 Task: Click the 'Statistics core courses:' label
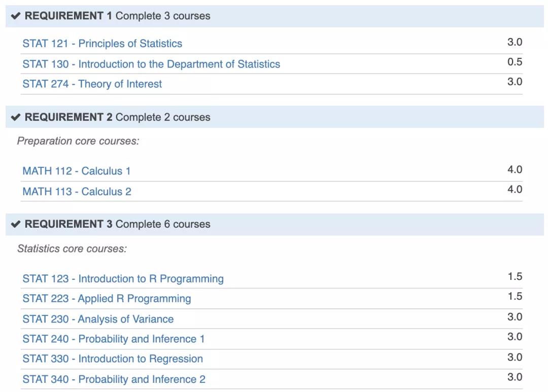click(72, 249)
